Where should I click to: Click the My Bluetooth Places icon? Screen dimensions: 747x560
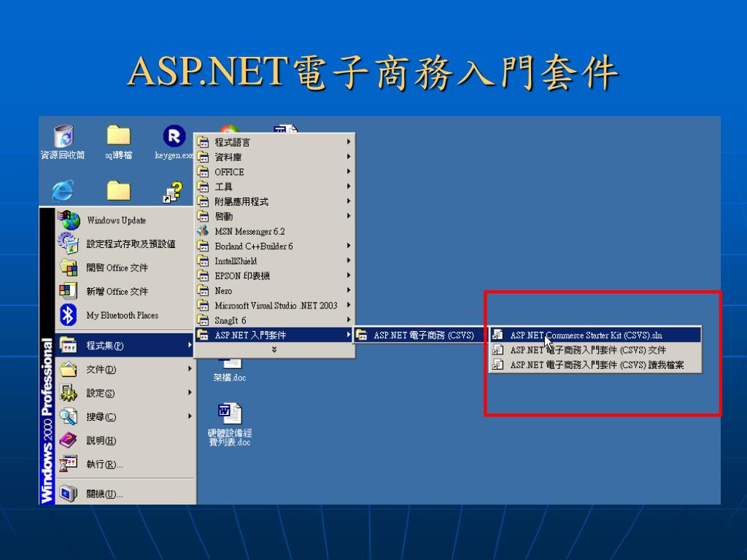pyautogui.click(x=68, y=315)
